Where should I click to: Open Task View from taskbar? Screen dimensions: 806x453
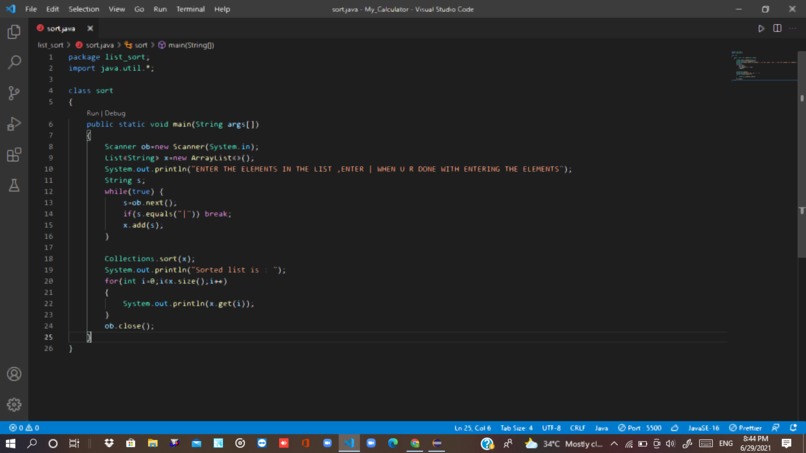(x=74, y=443)
